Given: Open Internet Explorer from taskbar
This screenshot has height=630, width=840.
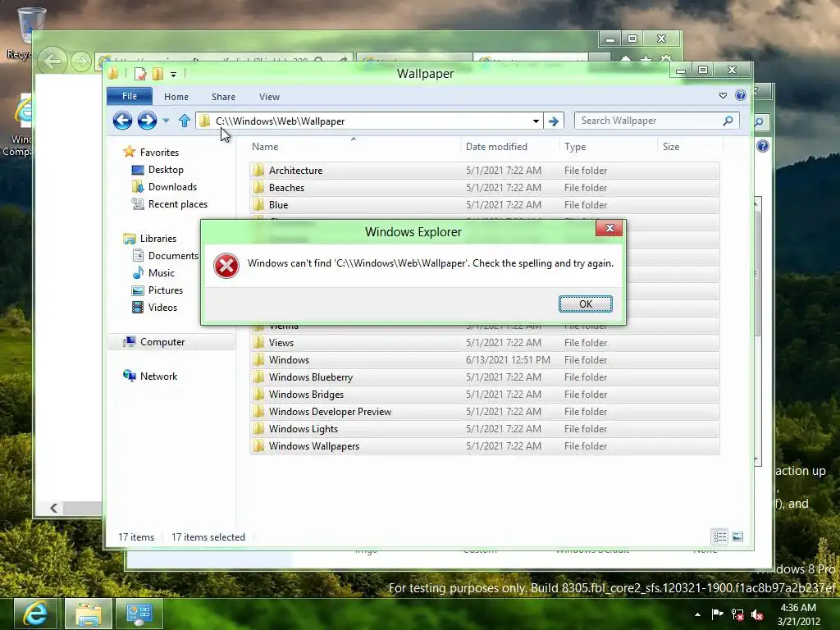Looking at the screenshot, I should point(35,614).
